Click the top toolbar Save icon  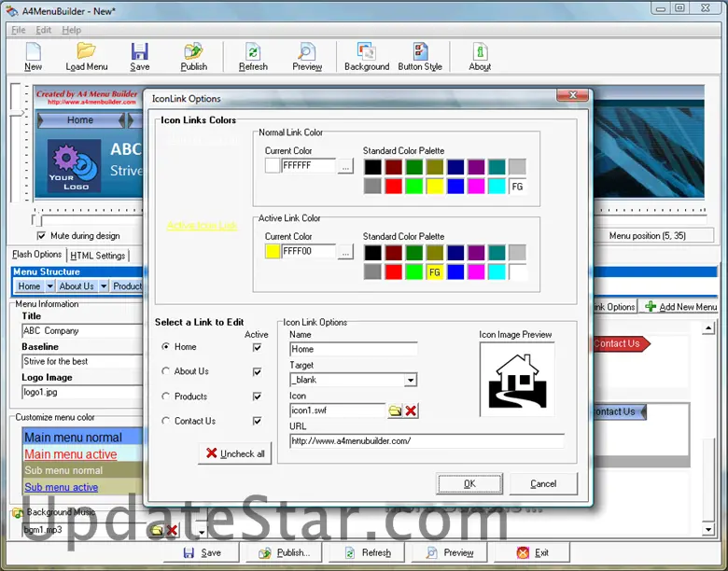pos(139,57)
